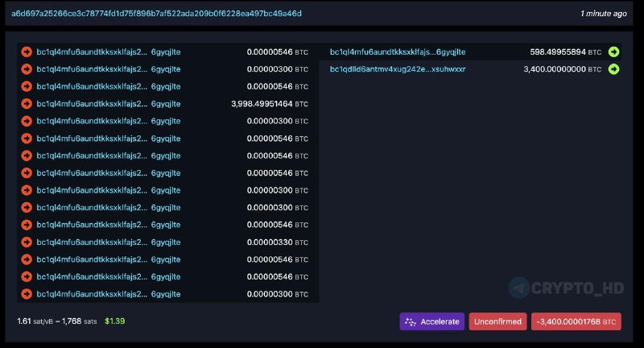Select the green $1.39 fee value
Screen dimensions: 644x348
point(115,321)
